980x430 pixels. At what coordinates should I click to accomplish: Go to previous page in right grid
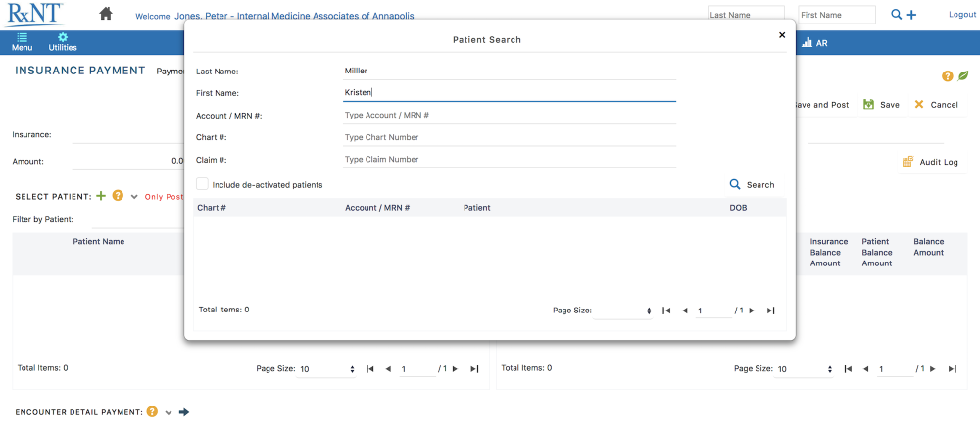click(865, 368)
